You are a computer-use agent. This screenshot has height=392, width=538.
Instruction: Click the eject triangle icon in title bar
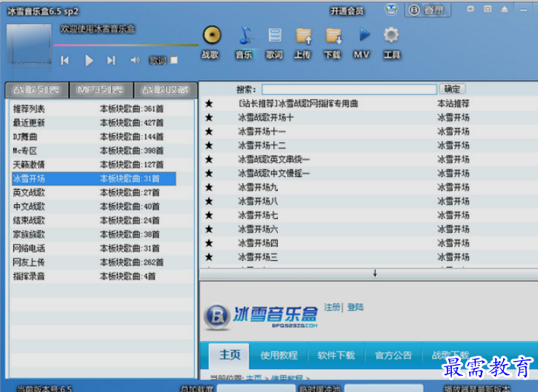pos(505,9)
